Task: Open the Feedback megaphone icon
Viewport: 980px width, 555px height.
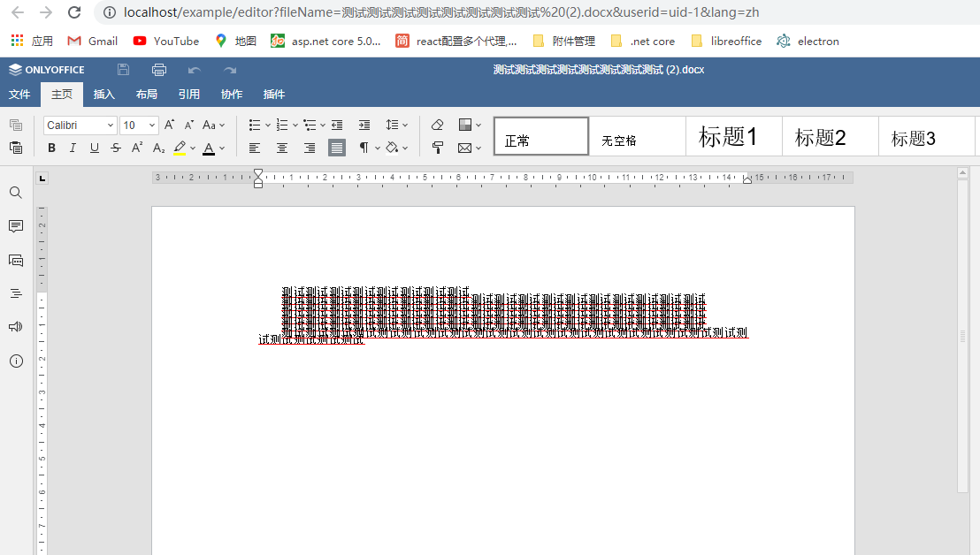Action: click(16, 326)
